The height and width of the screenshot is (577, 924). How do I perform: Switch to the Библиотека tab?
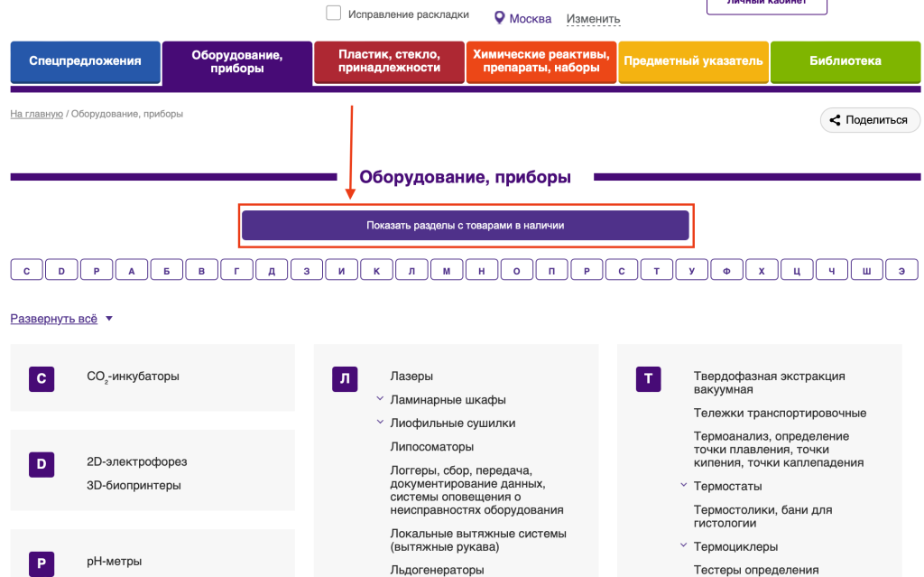(x=845, y=61)
